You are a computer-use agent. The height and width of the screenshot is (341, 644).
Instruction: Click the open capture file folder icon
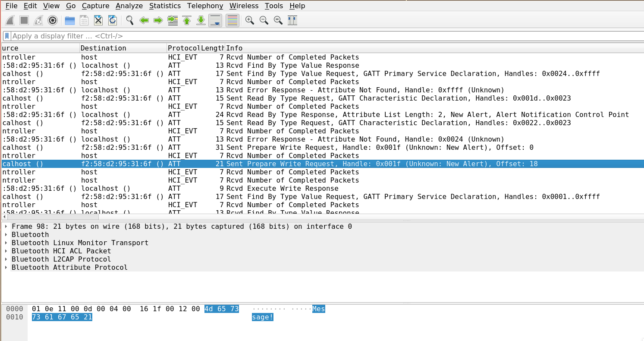click(69, 20)
